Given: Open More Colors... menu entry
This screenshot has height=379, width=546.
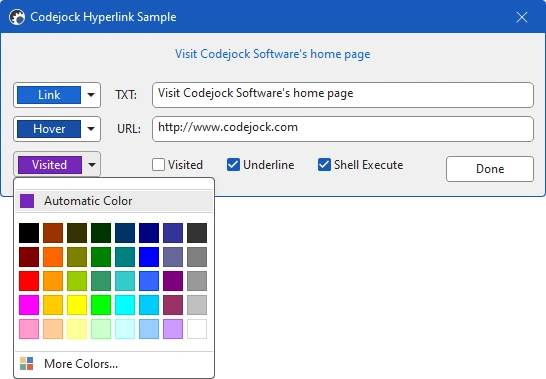Looking at the screenshot, I should click(x=114, y=364).
